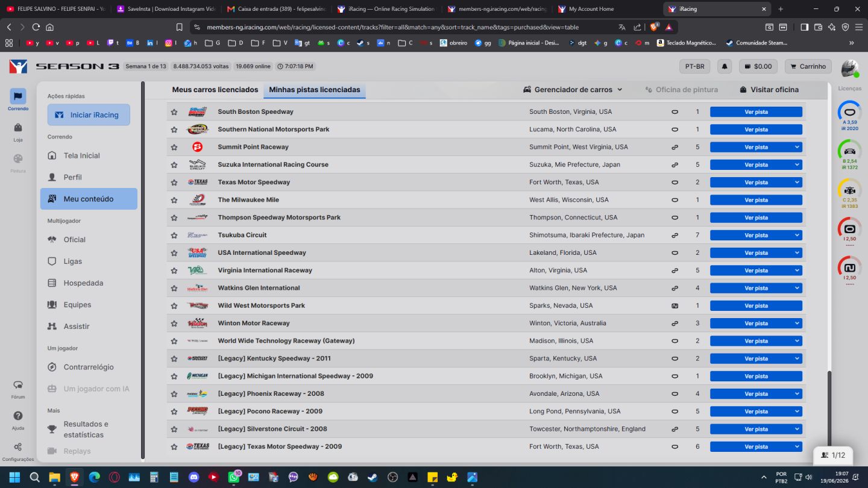This screenshot has width=868, height=488.
Task: Click the Iniciar iRacing button
Action: point(89,114)
